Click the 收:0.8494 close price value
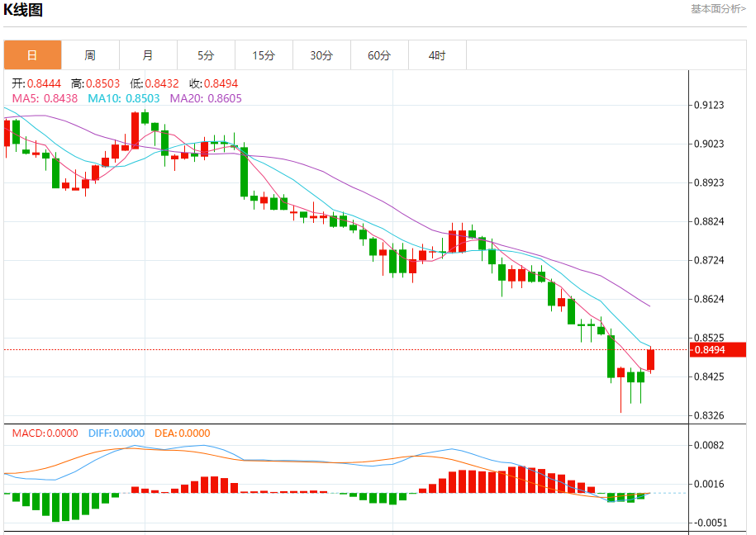Screen dimensions: 756x535 214,84
